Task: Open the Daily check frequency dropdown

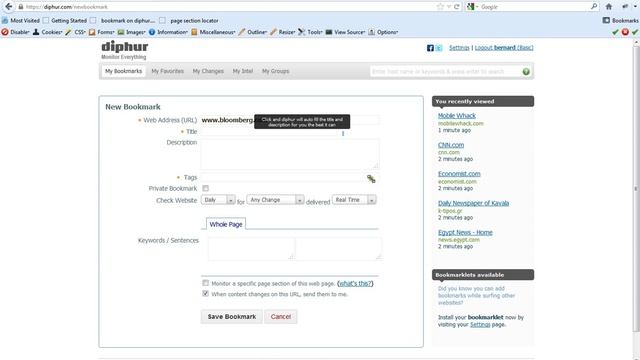Action: pyautogui.click(x=218, y=200)
